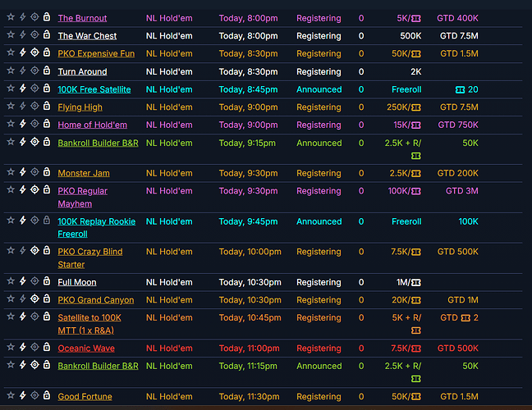Click GTD 750K prize text
This screenshot has height=410, width=532.
pyautogui.click(x=458, y=125)
